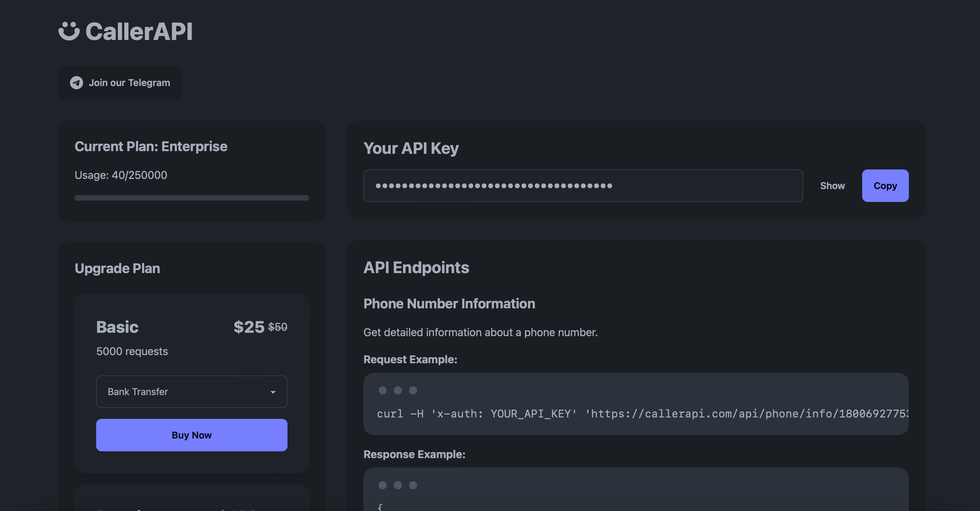Buy the Basic plan now
The image size is (980, 511).
coord(192,435)
